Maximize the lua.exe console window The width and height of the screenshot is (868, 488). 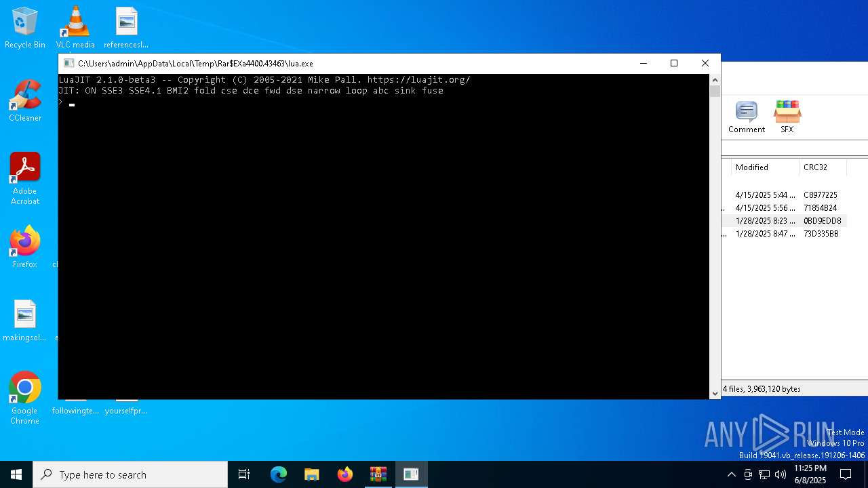(674, 63)
